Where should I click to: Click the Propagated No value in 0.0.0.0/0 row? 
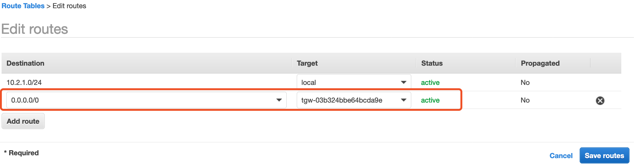[525, 100]
